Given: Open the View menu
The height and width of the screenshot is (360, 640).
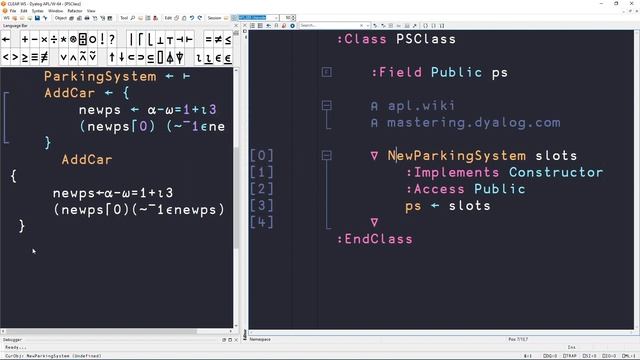Looking at the screenshot, I should [91, 11].
